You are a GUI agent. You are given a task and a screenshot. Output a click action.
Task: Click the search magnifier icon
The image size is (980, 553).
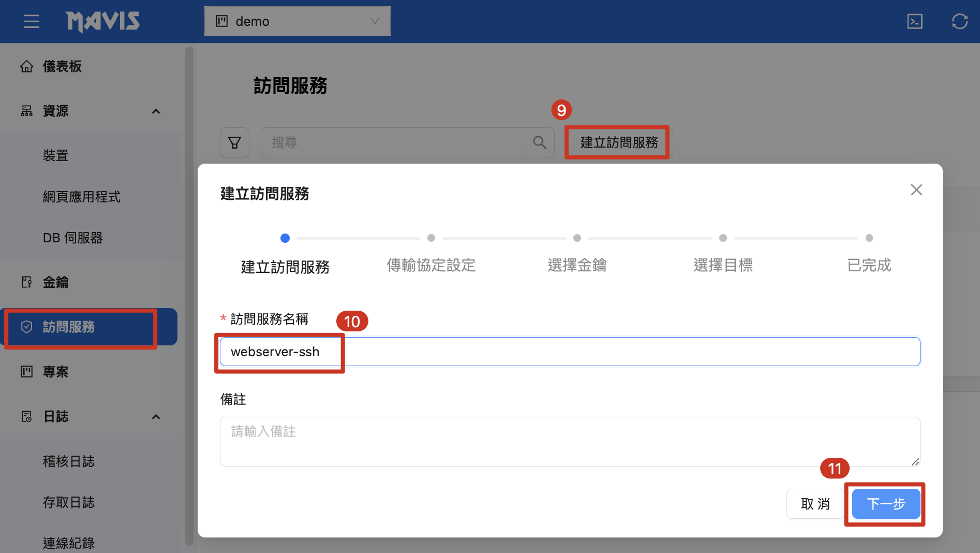[x=539, y=142]
